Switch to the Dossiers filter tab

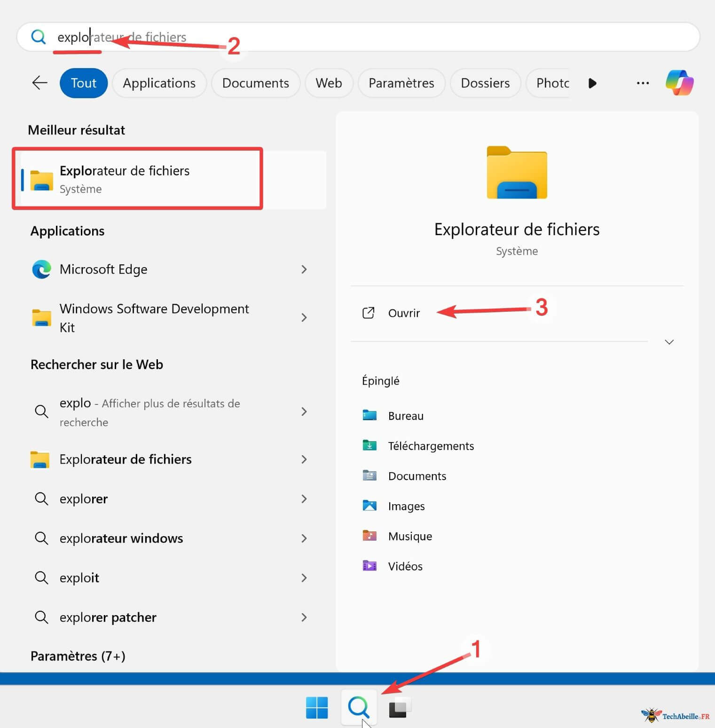(x=485, y=83)
